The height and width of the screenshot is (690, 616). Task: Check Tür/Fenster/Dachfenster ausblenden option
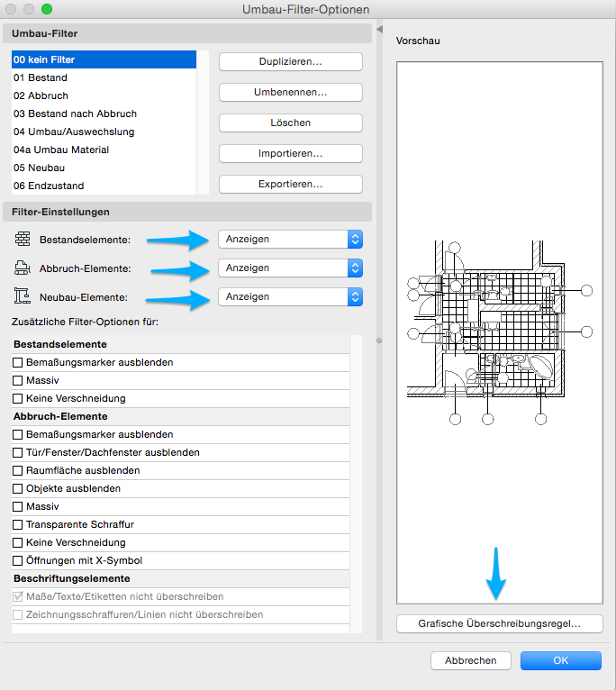click(18, 452)
